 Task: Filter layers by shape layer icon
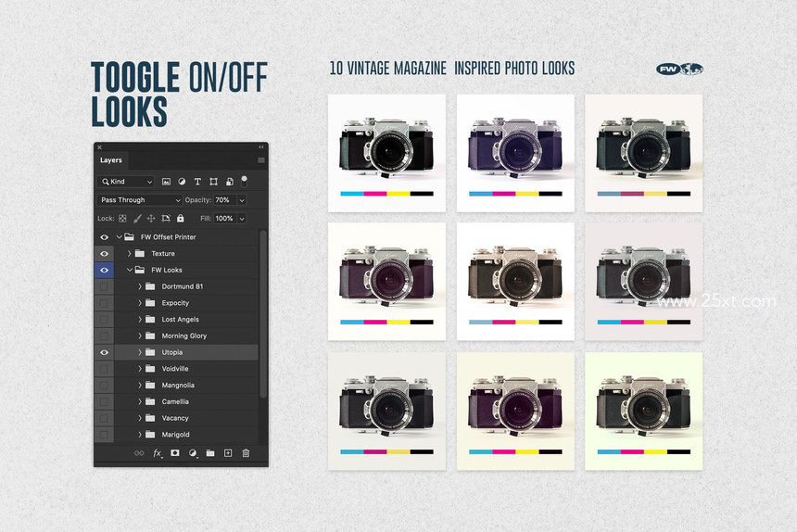(213, 182)
